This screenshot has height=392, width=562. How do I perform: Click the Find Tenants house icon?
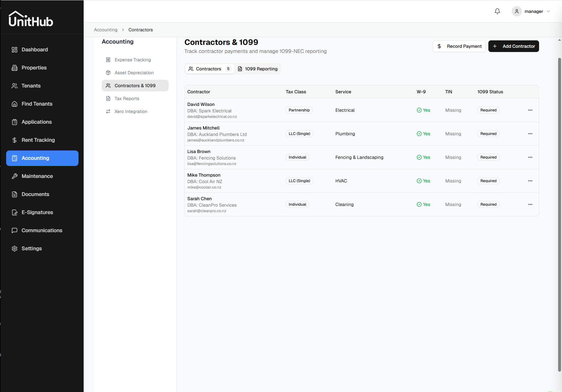click(15, 104)
